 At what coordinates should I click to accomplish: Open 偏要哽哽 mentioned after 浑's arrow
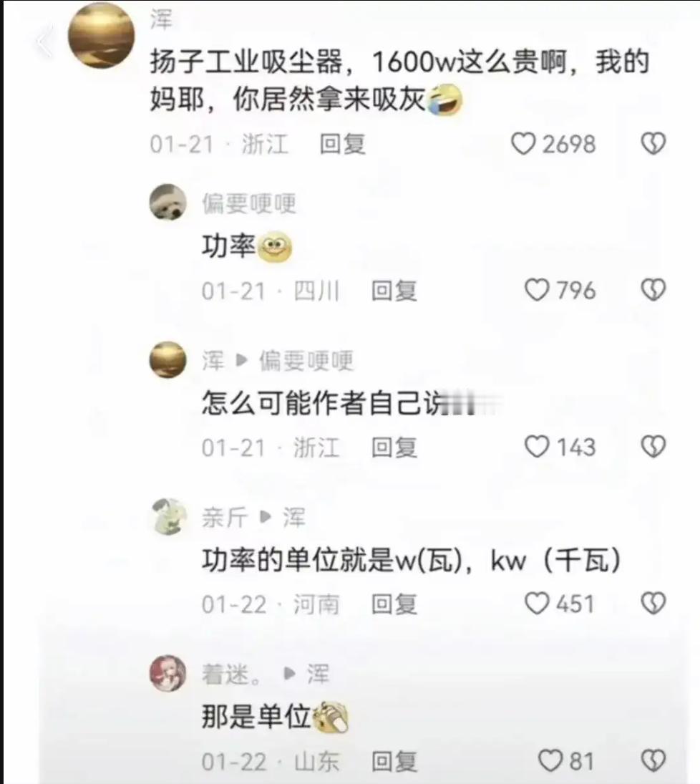coord(306,361)
